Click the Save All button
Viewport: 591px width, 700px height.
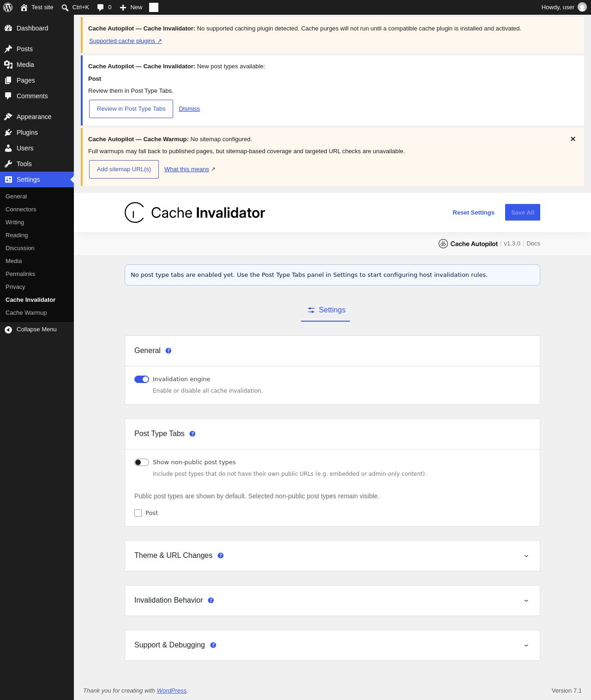pyautogui.click(x=523, y=212)
